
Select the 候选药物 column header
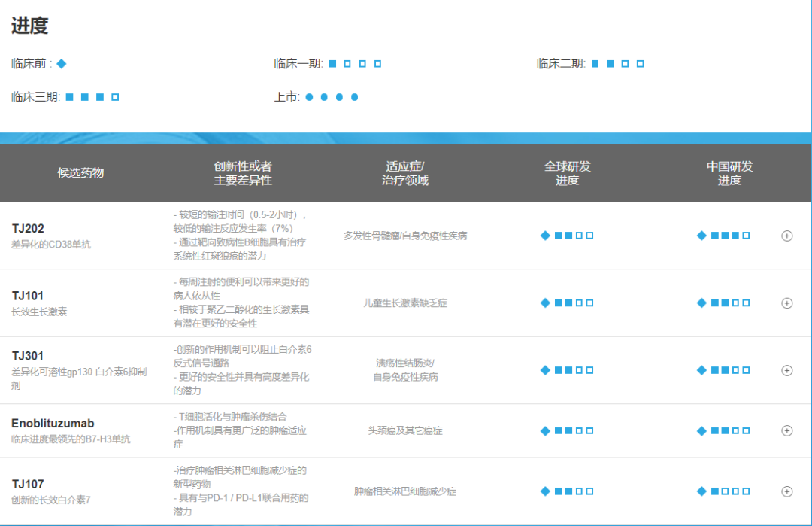(x=80, y=173)
